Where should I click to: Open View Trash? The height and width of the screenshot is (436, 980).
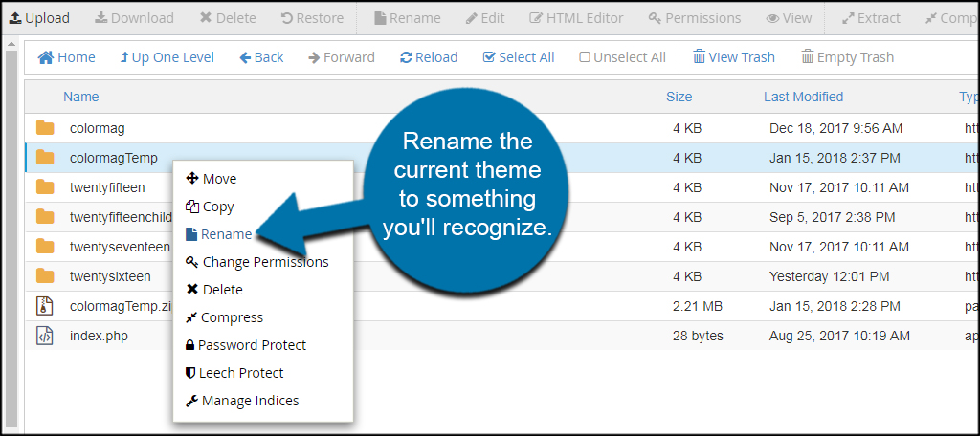[x=734, y=57]
